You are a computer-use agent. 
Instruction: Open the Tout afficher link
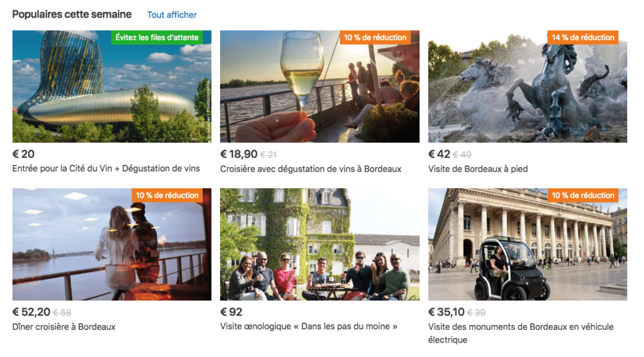pyautogui.click(x=172, y=15)
